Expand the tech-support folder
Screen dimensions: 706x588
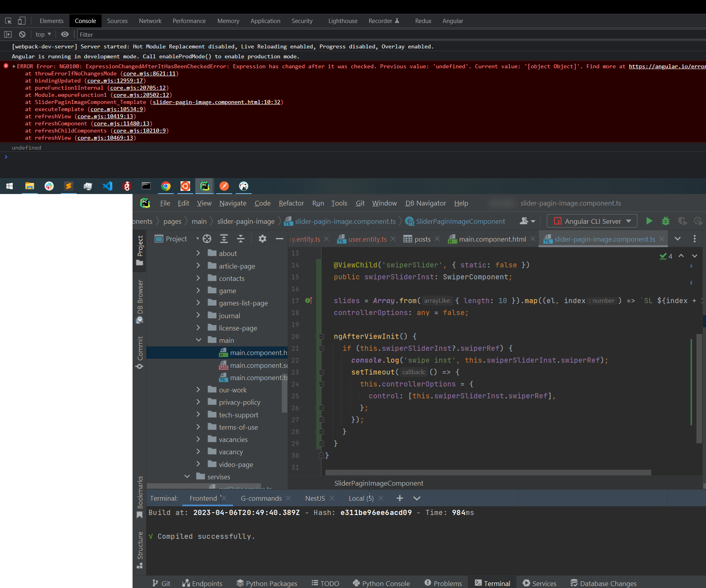198,415
